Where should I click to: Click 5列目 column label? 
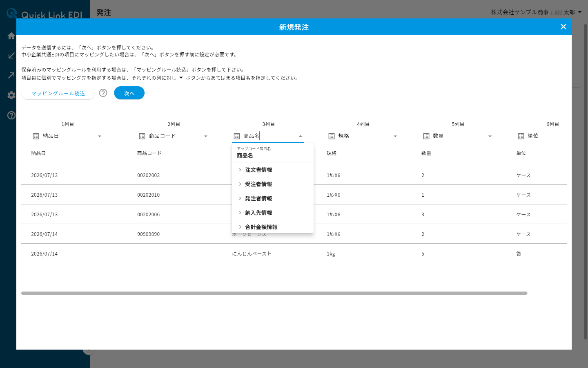(x=458, y=124)
